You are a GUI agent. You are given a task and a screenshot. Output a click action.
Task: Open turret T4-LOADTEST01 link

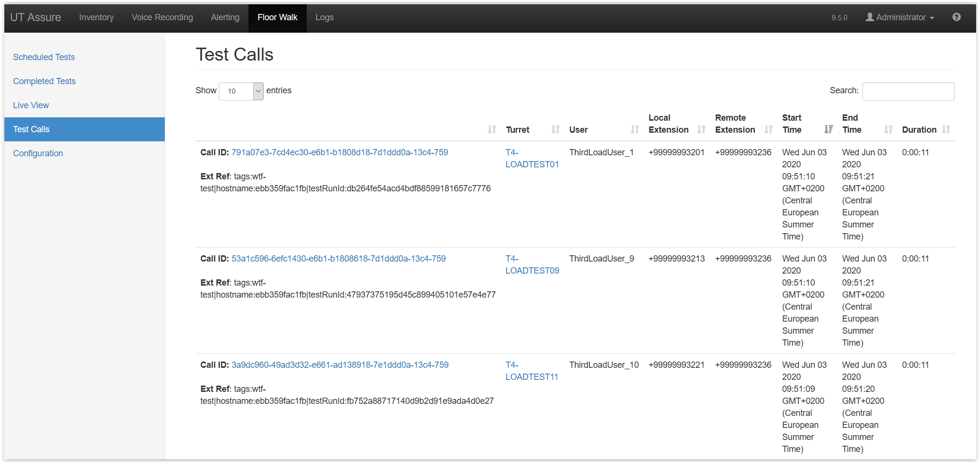pyautogui.click(x=532, y=158)
